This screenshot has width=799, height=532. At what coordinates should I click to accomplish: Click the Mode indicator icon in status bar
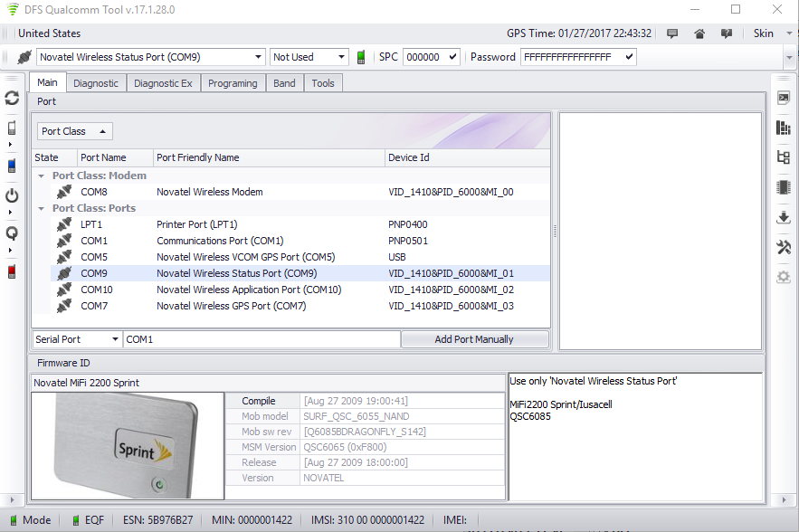tap(14, 520)
